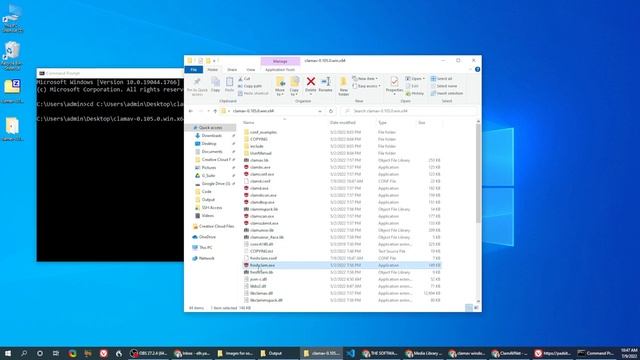Click Paste shortcut in the ribbon
Image resolution: width=640 pixels, height=360 pixels.
253,93
